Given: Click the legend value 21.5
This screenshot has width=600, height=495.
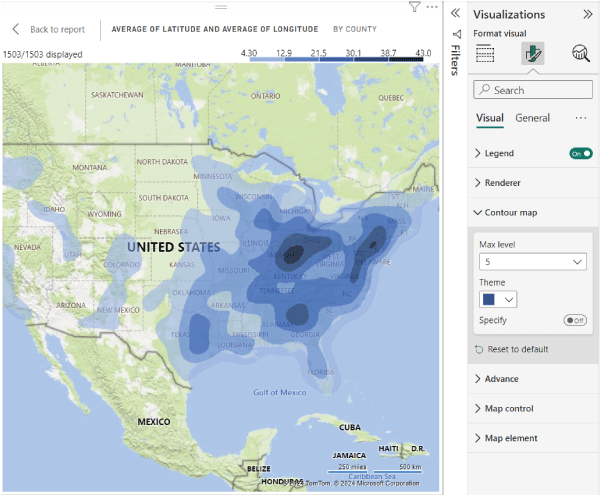Looking at the screenshot, I should (x=319, y=53).
